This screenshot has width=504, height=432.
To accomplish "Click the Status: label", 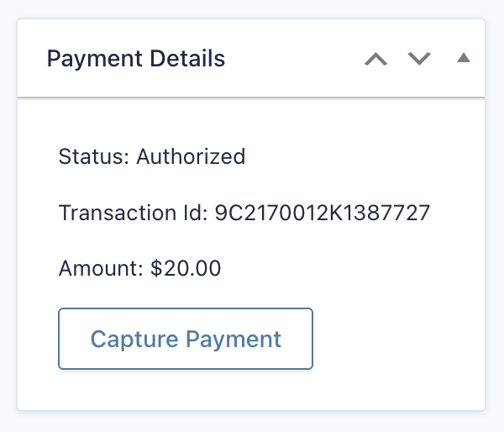I will point(94,156).
